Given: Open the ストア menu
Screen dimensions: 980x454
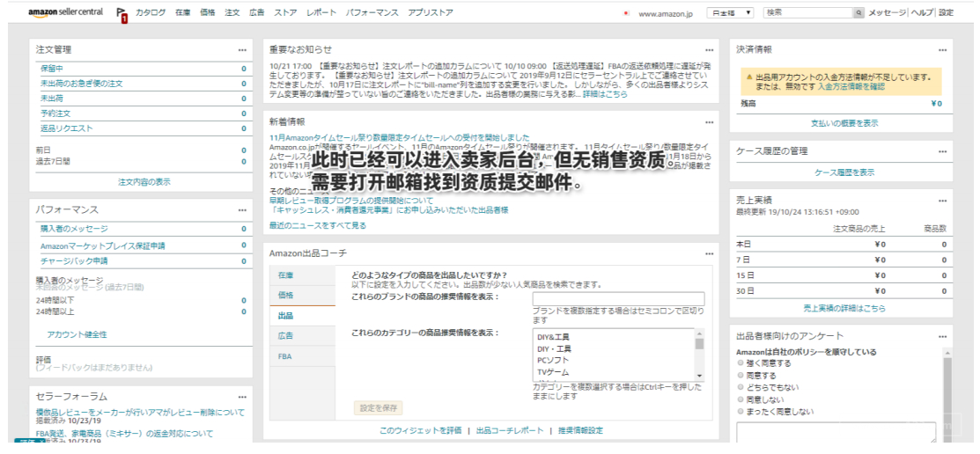Looking at the screenshot, I should click(x=285, y=12).
